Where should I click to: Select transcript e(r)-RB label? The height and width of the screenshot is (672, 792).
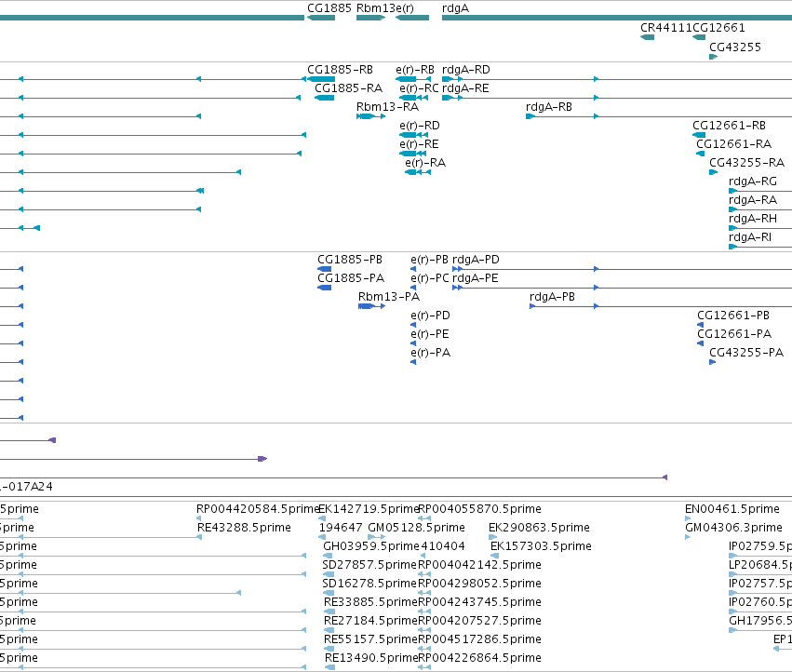tap(415, 70)
